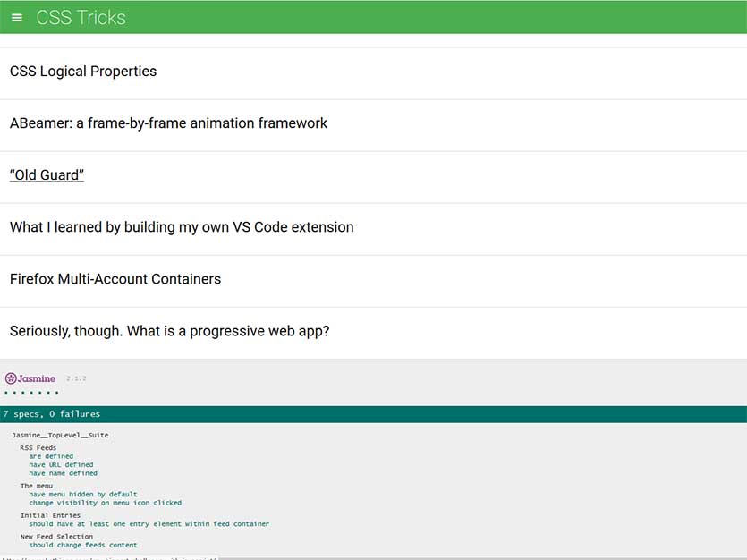Select the CSS Tricks feed title
Image resolution: width=747 pixels, height=560 pixels.
pos(79,17)
